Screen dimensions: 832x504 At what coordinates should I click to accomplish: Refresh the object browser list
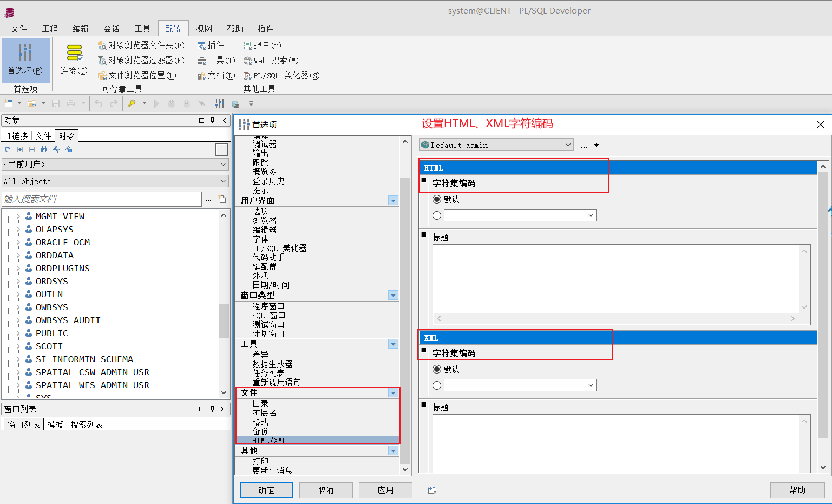click(8, 149)
